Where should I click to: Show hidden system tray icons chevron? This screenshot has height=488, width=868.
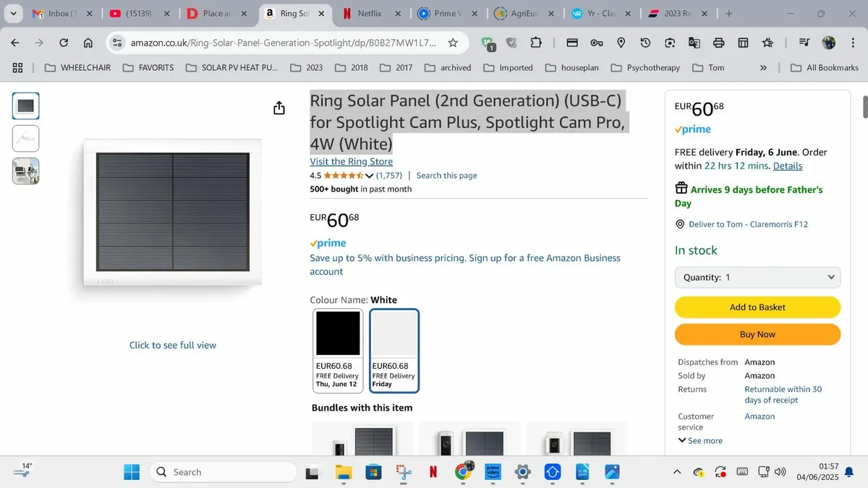point(677,472)
